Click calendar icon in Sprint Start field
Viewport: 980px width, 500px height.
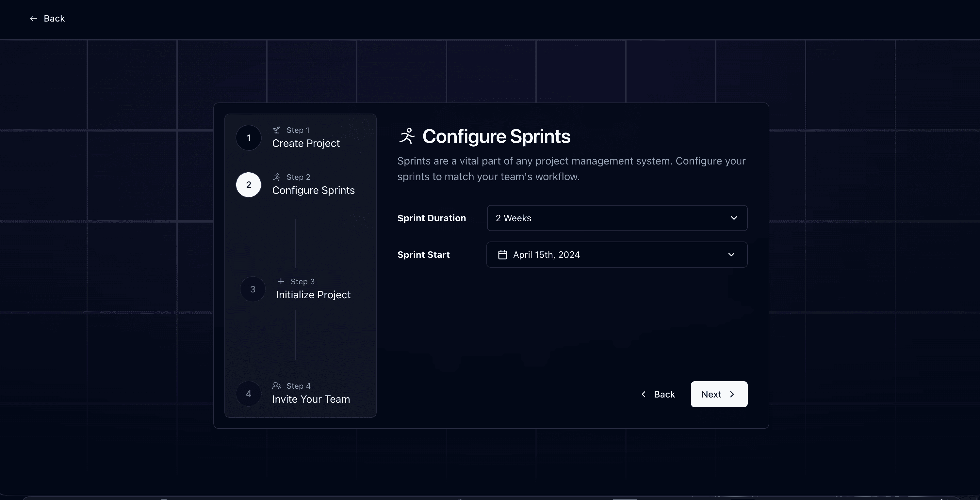point(502,255)
